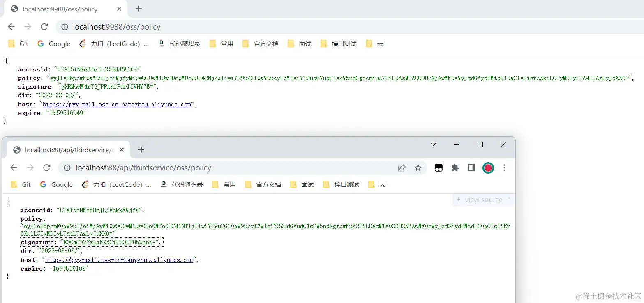Open the Chrome three-dot menu
This screenshot has height=303, width=644.
[x=504, y=168]
